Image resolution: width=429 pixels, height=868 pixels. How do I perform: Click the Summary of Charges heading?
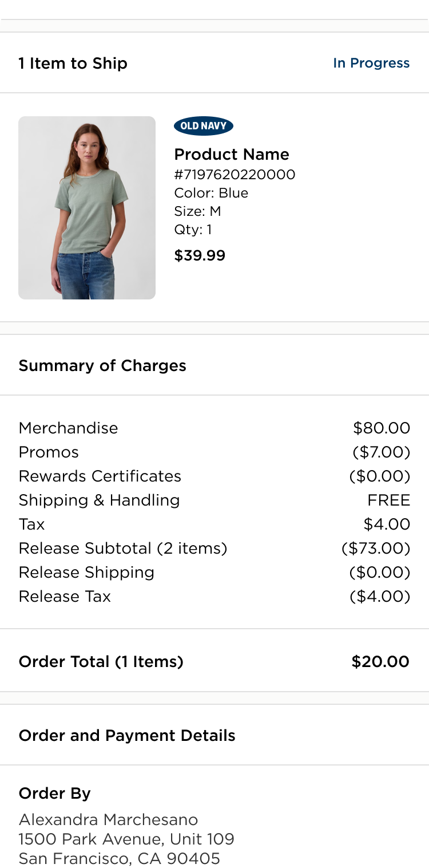tap(102, 366)
